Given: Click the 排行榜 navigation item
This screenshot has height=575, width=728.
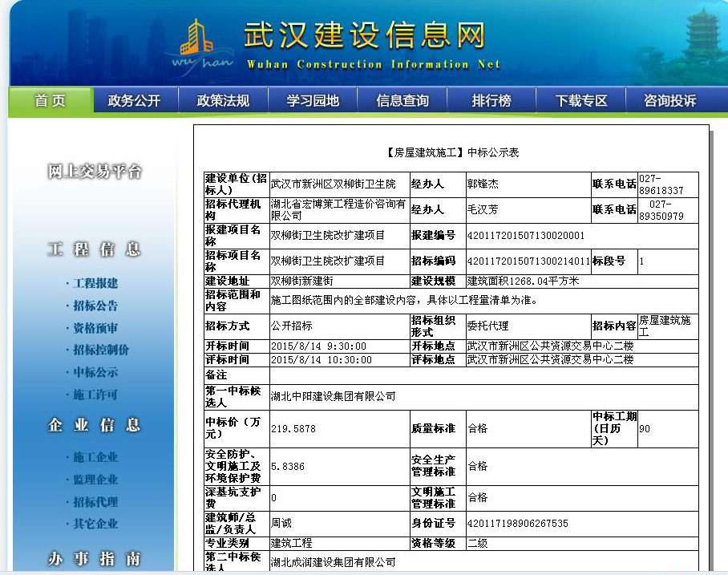Looking at the screenshot, I should [491, 101].
